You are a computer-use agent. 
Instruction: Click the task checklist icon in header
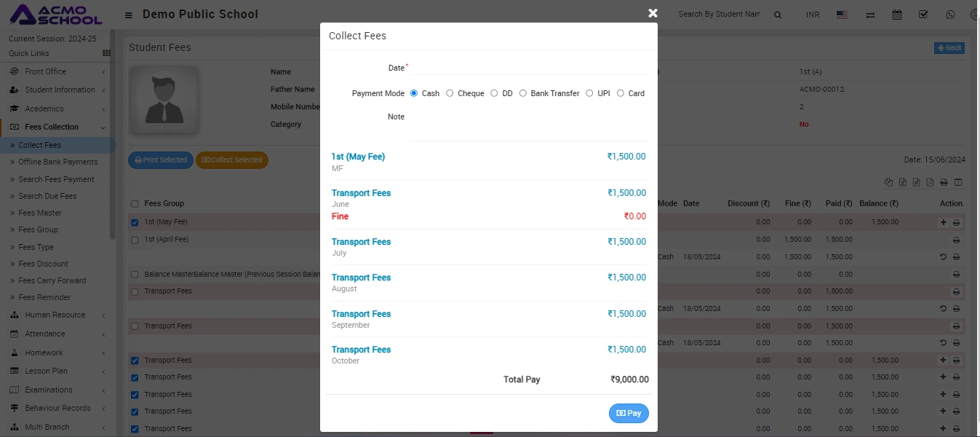tap(923, 15)
